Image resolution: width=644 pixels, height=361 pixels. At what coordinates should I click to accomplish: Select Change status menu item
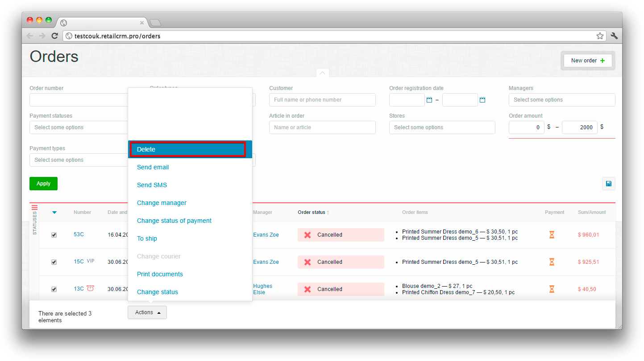[x=190, y=292]
